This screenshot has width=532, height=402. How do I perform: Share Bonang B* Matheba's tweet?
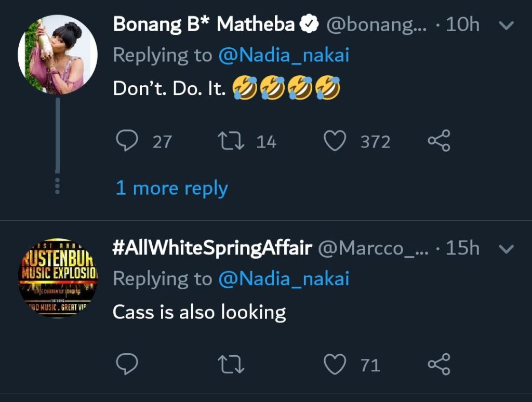coord(439,141)
